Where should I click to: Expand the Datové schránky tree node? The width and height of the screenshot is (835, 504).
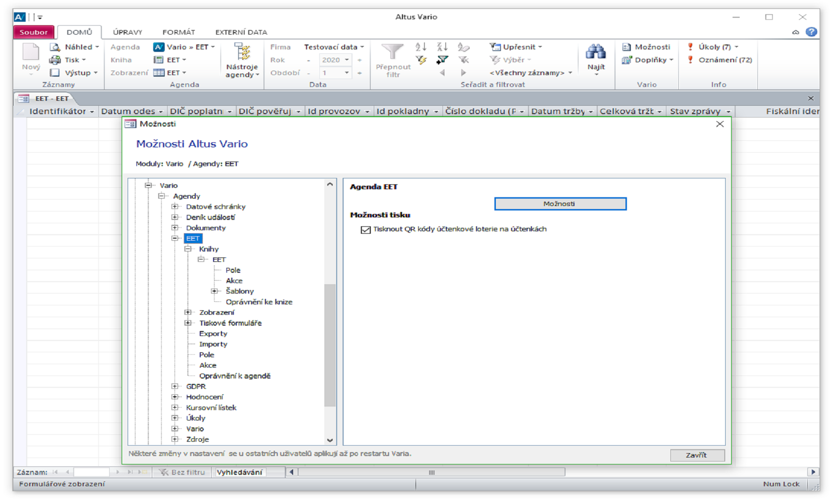click(x=175, y=207)
